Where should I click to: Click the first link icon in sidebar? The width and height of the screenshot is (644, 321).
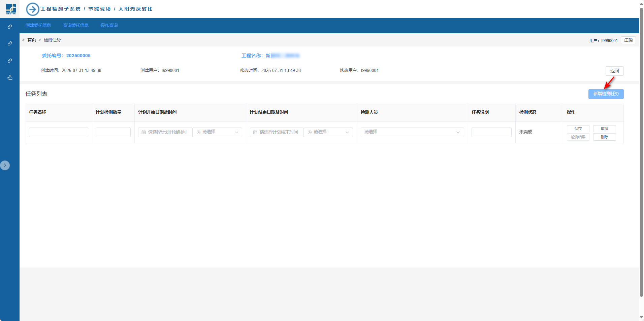coord(10,27)
